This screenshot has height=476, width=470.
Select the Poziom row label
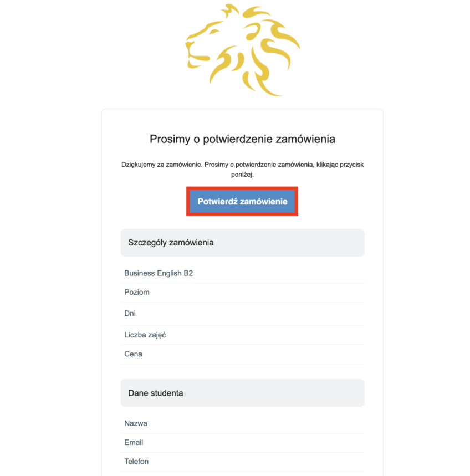tap(137, 292)
